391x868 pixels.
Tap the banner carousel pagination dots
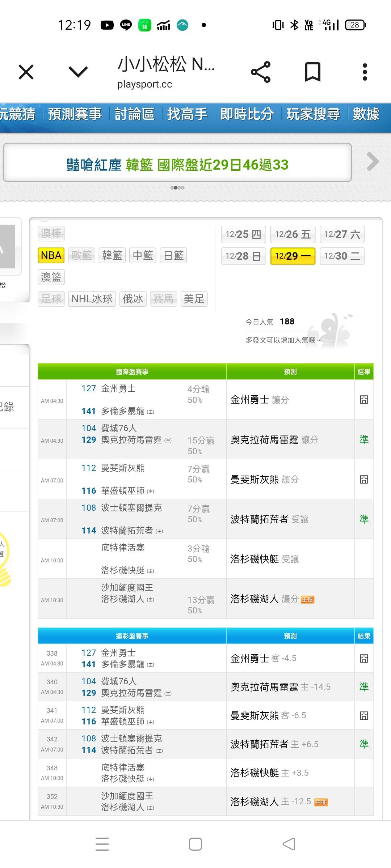(x=177, y=188)
